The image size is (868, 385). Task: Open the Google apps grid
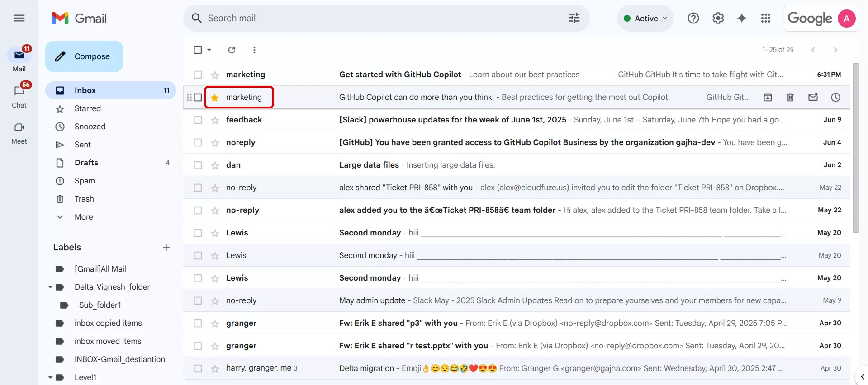coord(766,18)
